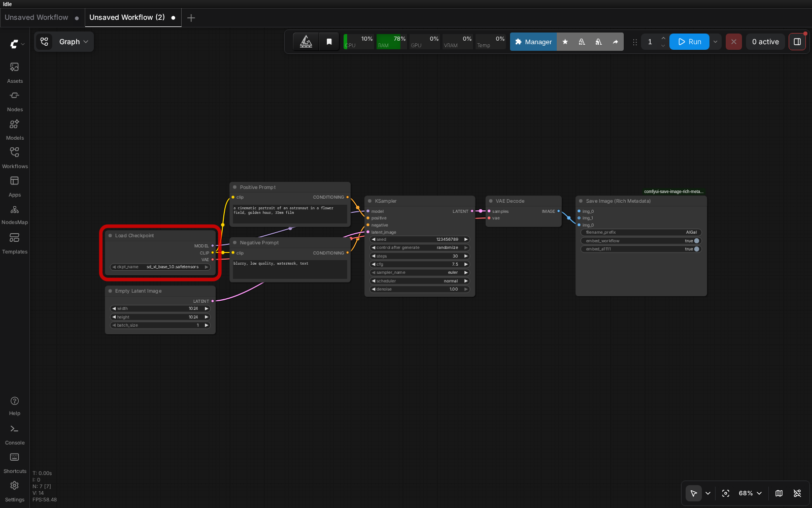
Task: Toggle the minimap icon in bottom toolbar
Action: (779, 493)
